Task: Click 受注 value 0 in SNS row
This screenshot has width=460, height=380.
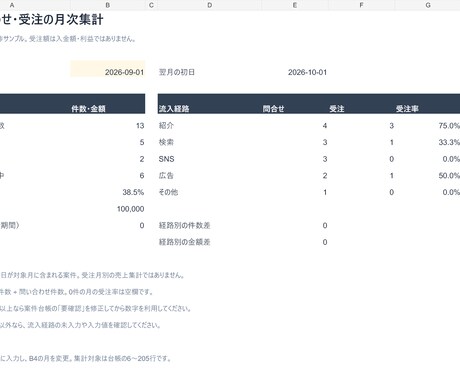Action: 392,159
